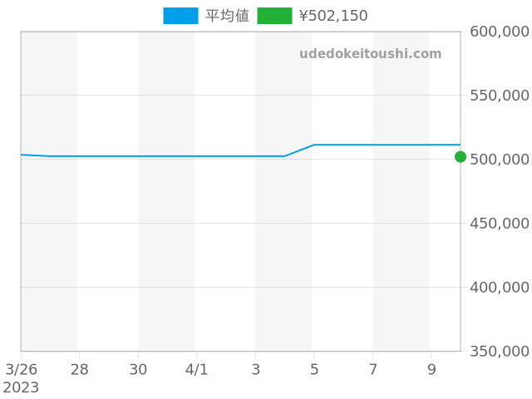The width and height of the screenshot is (532, 399).
Task: Click the 400,000 y-axis label
Action: pos(500,287)
